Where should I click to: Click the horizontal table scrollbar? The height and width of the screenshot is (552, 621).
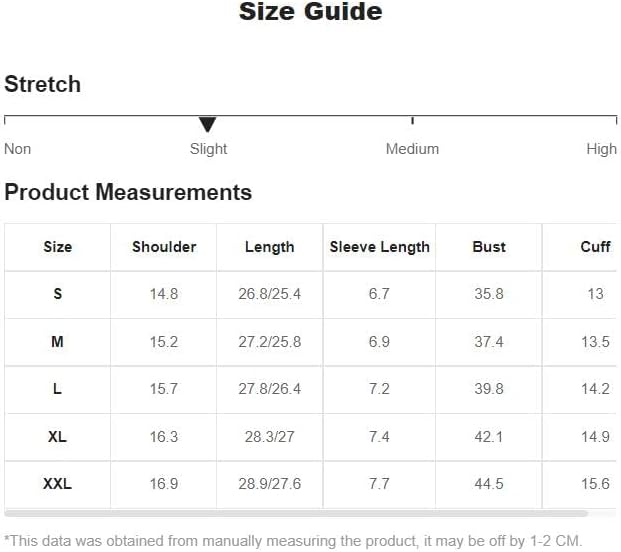pos(296,513)
